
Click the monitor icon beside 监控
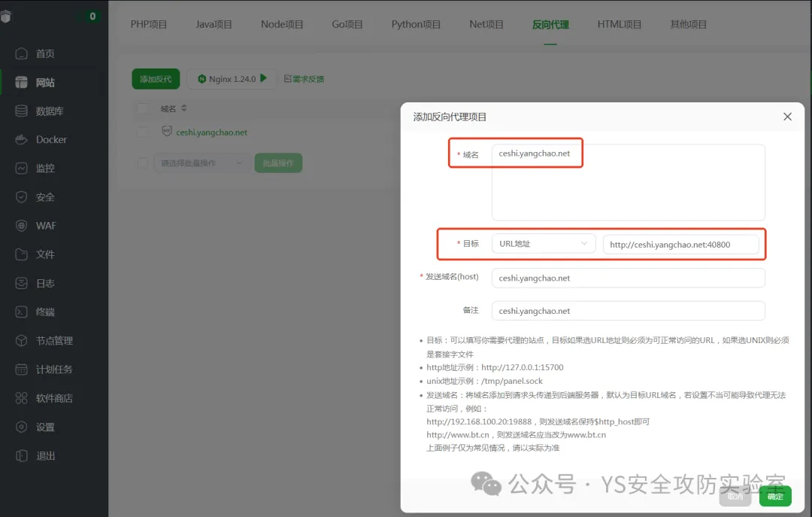pos(21,168)
